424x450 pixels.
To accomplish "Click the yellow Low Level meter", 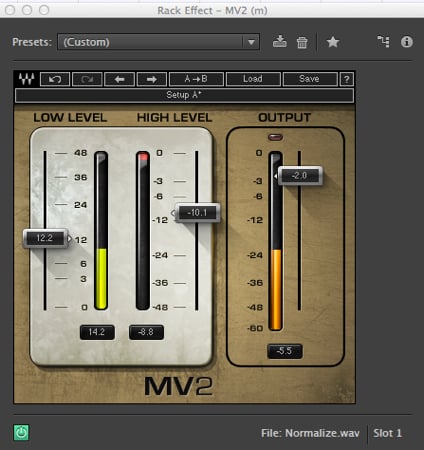I will pyautogui.click(x=101, y=279).
